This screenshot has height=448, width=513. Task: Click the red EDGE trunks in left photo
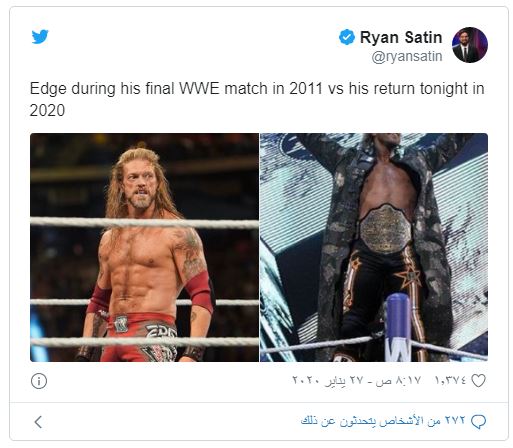140,337
